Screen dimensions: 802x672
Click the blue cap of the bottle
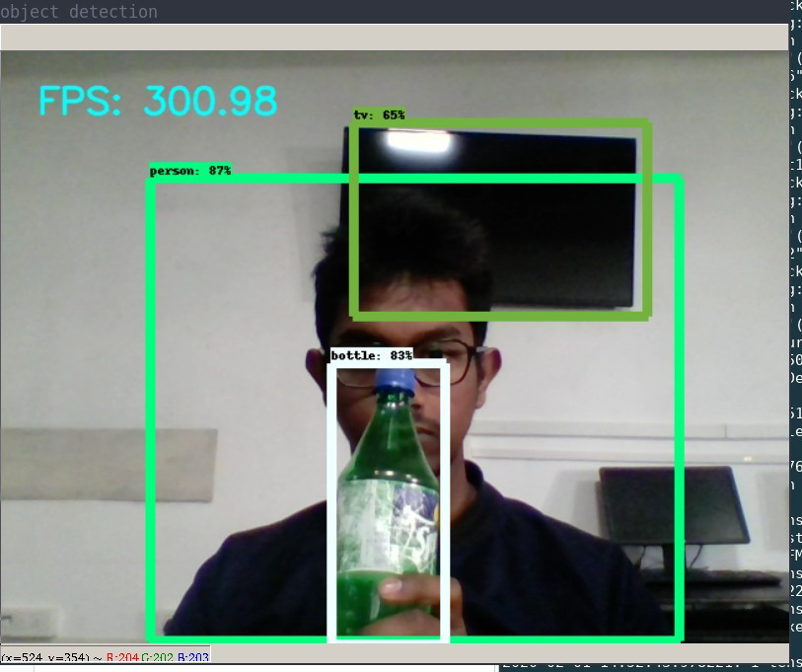(x=395, y=379)
